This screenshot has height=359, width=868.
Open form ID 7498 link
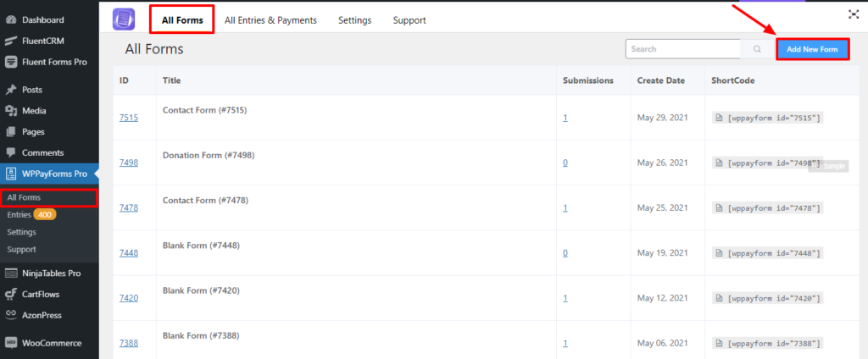[x=128, y=163]
